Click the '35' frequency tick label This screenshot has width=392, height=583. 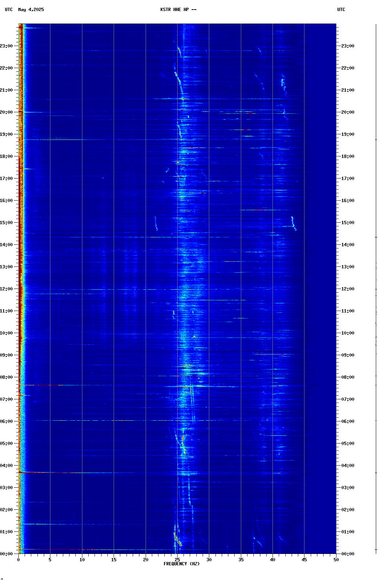pyautogui.click(x=241, y=560)
